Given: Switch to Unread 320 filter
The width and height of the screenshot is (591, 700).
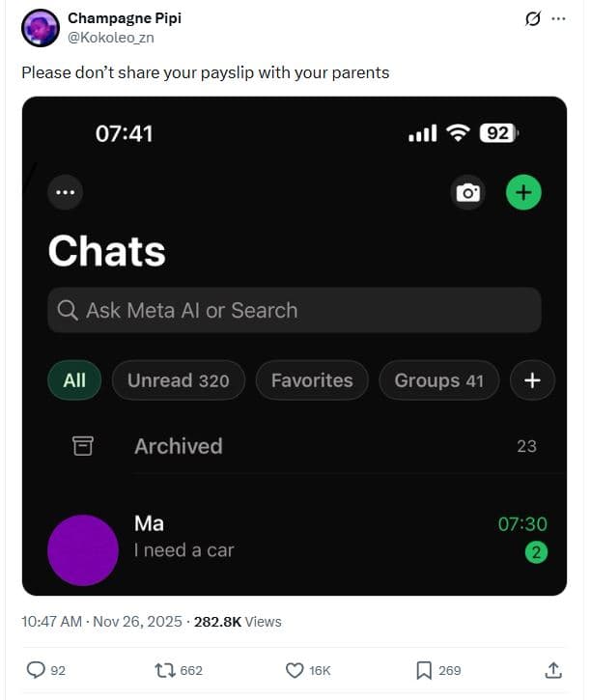Looking at the screenshot, I should coord(179,380).
